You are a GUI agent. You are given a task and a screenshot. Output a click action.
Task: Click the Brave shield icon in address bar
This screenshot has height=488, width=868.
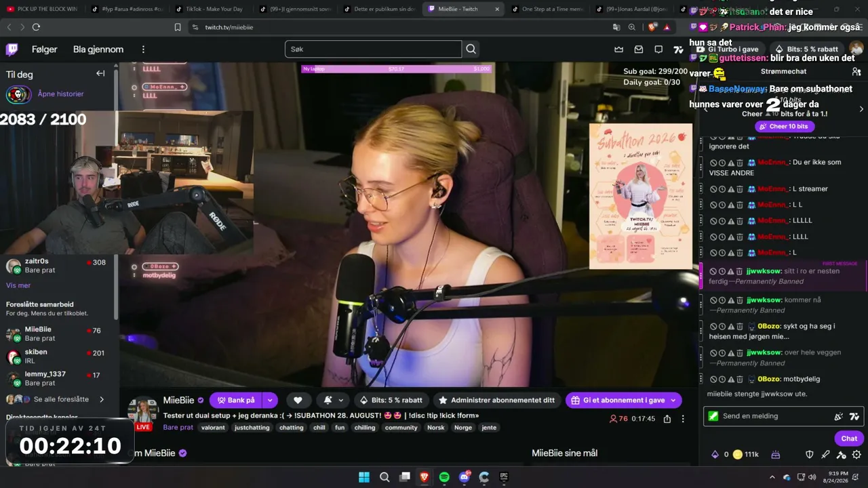[x=652, y=27]
